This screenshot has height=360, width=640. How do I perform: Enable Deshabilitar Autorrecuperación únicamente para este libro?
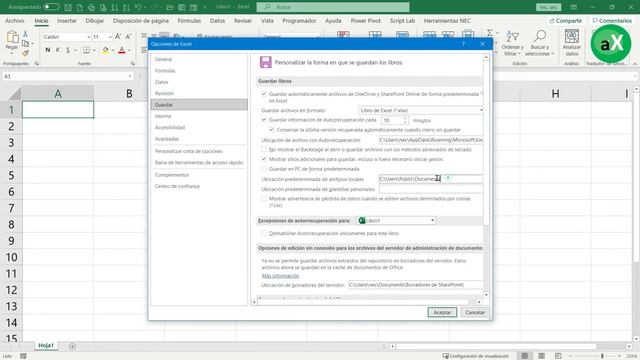pos(264,233)
